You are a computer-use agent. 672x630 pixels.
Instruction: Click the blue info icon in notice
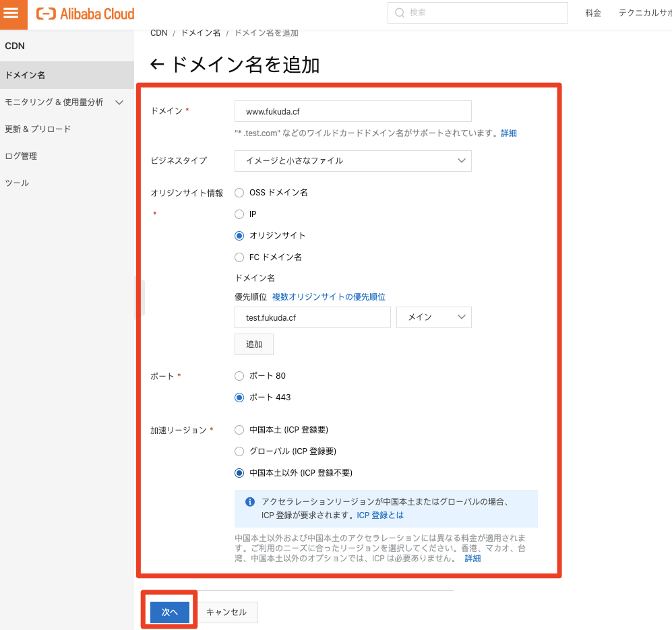tap(250, 502)
